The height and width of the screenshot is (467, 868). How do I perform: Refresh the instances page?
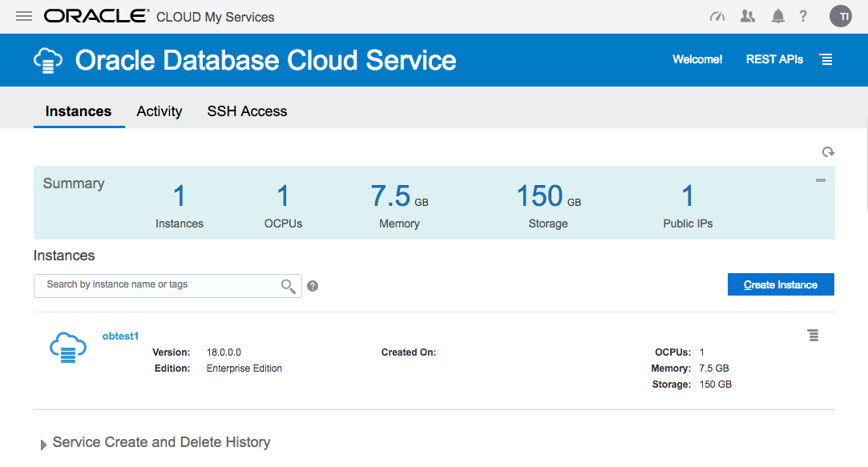coord(828,151)
